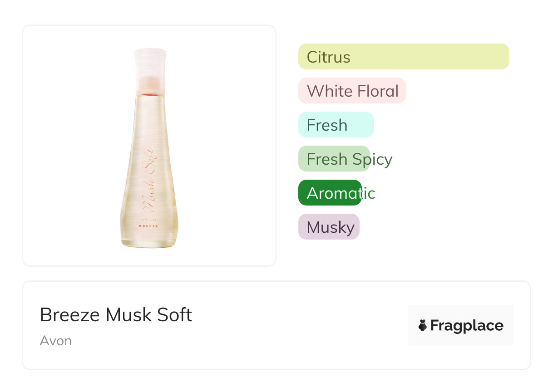Open the Avon brand link below title

(56, 341)
